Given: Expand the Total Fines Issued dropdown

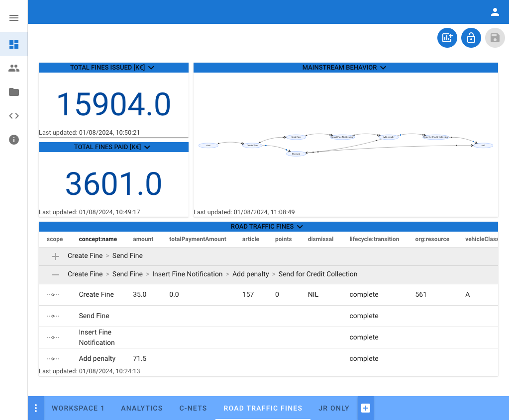Looking at the screenshot, I should coord(151,68).
